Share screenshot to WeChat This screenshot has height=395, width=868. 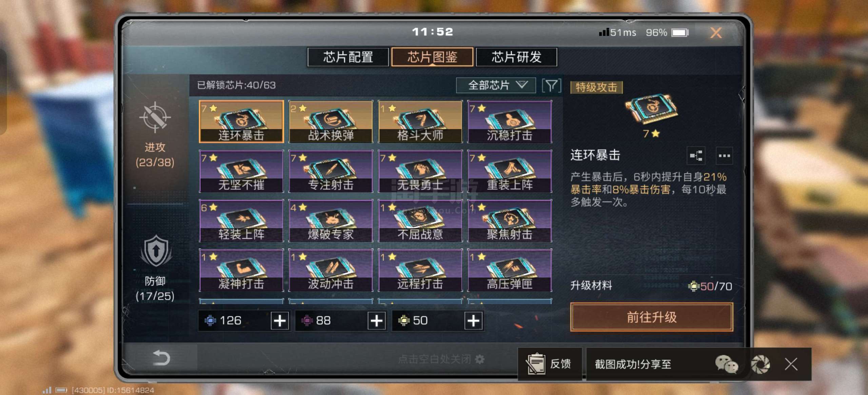click(x=726, y=364)
